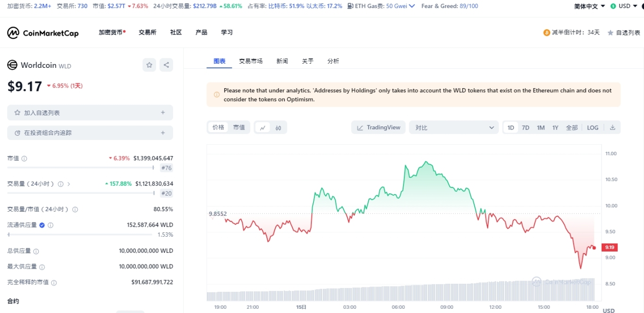Switch to line chart view icon
The height and width of the screenshot is (313, 644).
[x=263, y=127]
